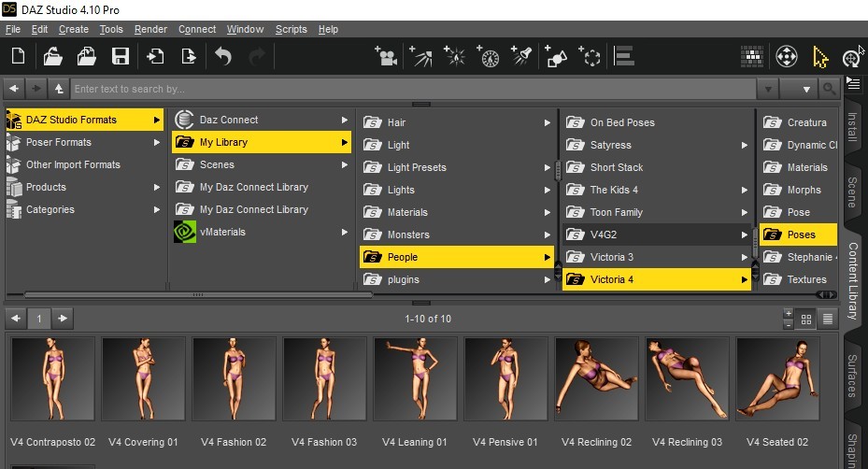This screenshot has width=868, height=469.
Task: Open the Monsters folder
Action: (x=457, y=234)
